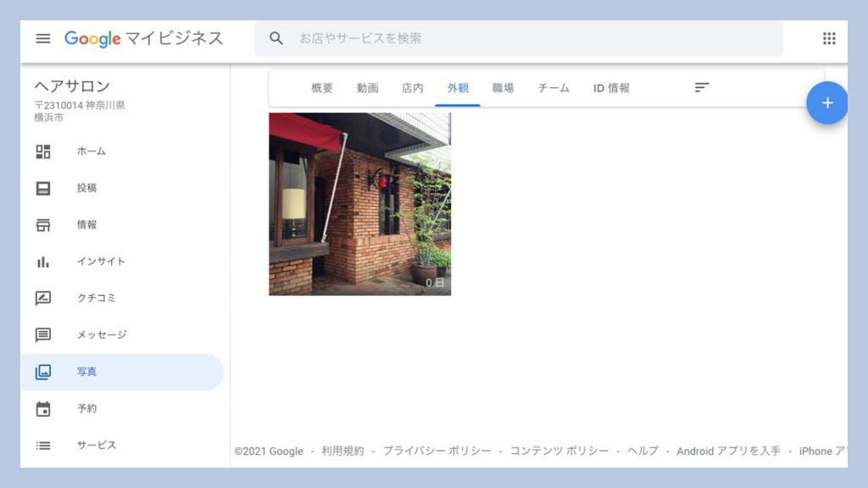Switch to the 店内 tab
Screen dimensions: 868x488
pos(412,88)
